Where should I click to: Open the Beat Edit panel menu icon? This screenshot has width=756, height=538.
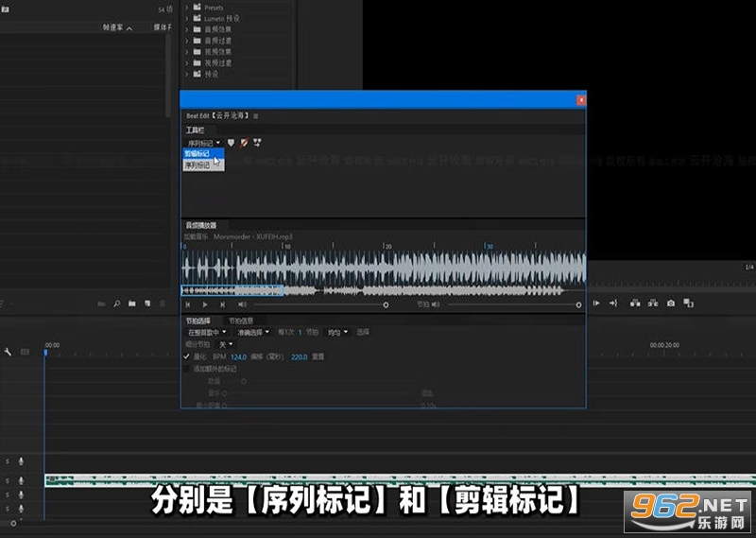coord(255,115)
